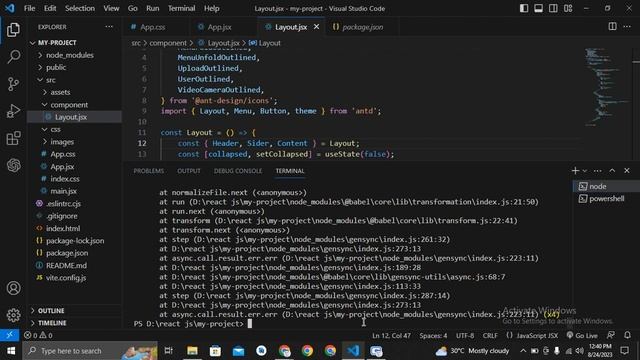Collapse the src folder

coord(74,80)
